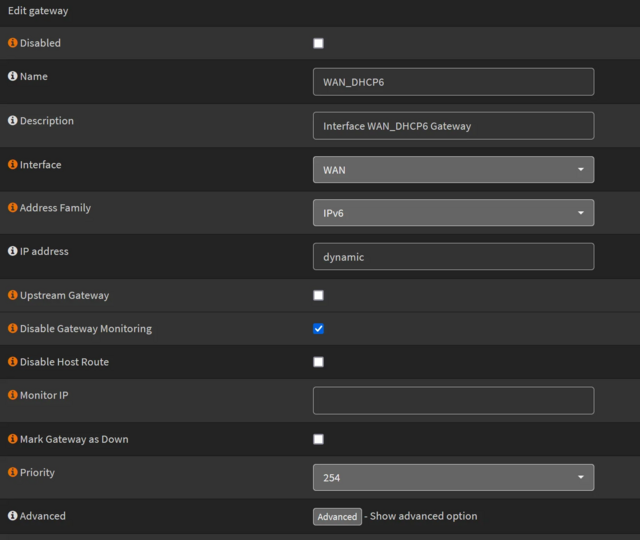Click info icon next to Upstream Gateway
The image size is (640, 540).
pos(13,295)
